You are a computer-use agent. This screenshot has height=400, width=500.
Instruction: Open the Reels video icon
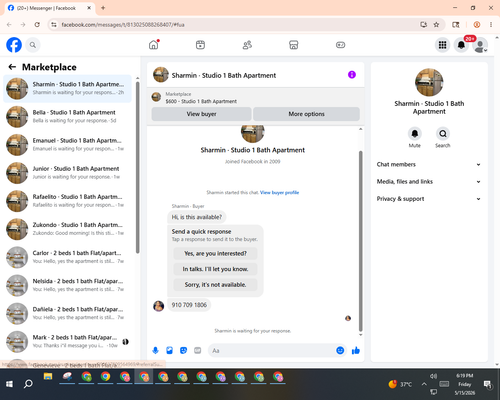[x=200, y=45]
